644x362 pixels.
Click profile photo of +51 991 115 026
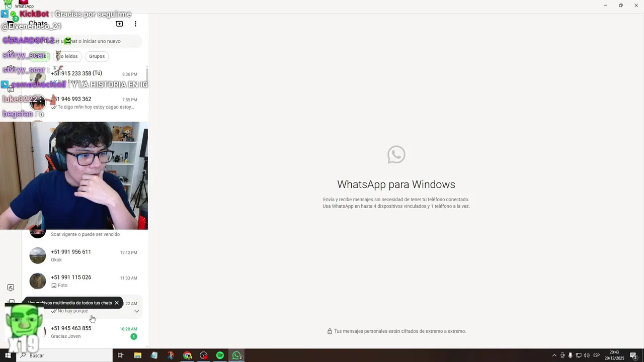point(38,281)
